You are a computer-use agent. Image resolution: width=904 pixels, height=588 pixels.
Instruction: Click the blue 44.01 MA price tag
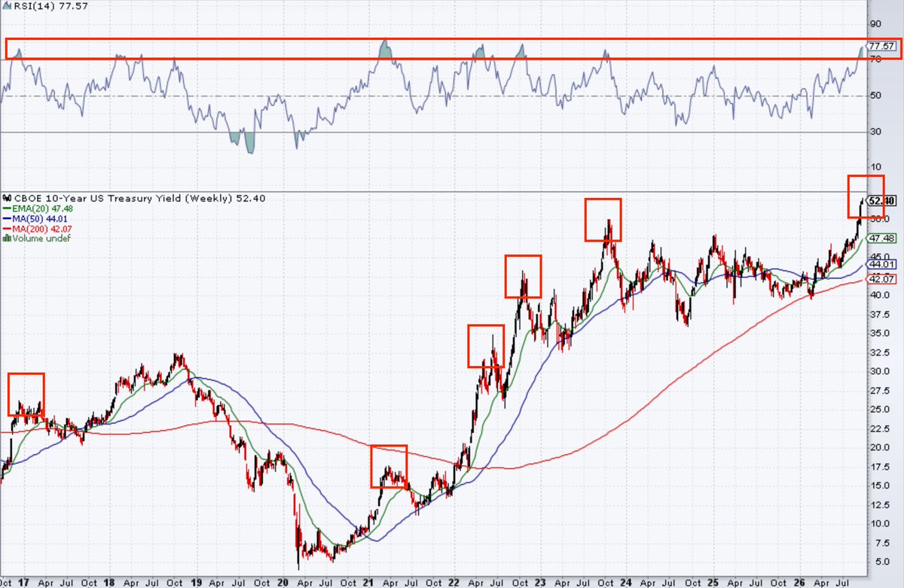click(x=881, y=265)
